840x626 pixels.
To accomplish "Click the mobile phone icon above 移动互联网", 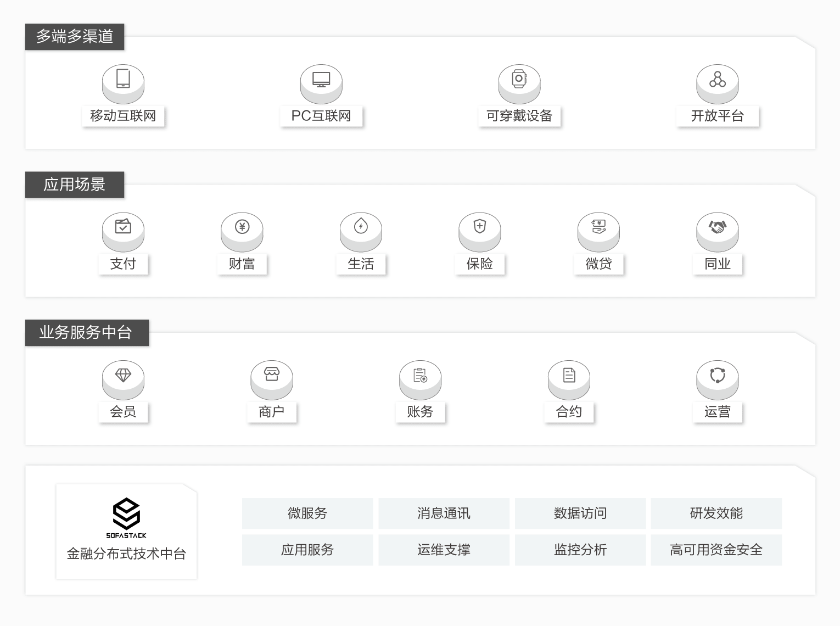I will tap(123, 79).
